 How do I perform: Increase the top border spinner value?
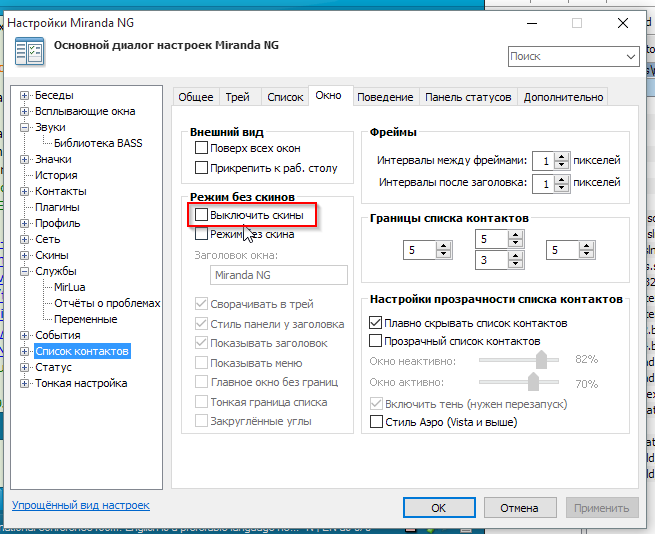pos(516,235)
